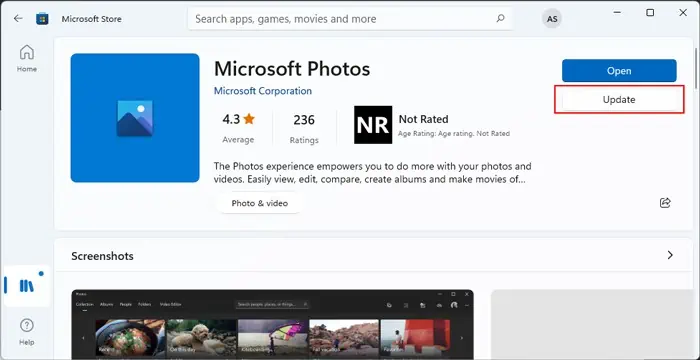Open the Microsoft Corporation publisher link
Viewport: 700px width, 360px height.
(263, 91)
